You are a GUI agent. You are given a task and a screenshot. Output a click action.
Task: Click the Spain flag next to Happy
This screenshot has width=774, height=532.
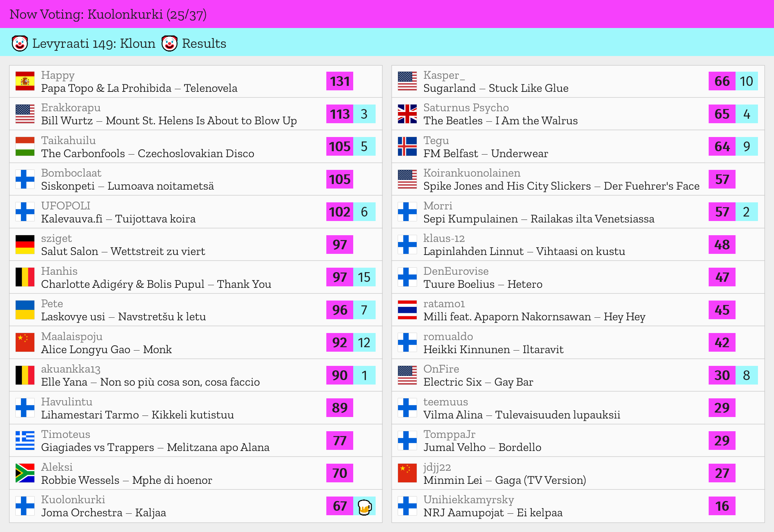tap(25, 81)
